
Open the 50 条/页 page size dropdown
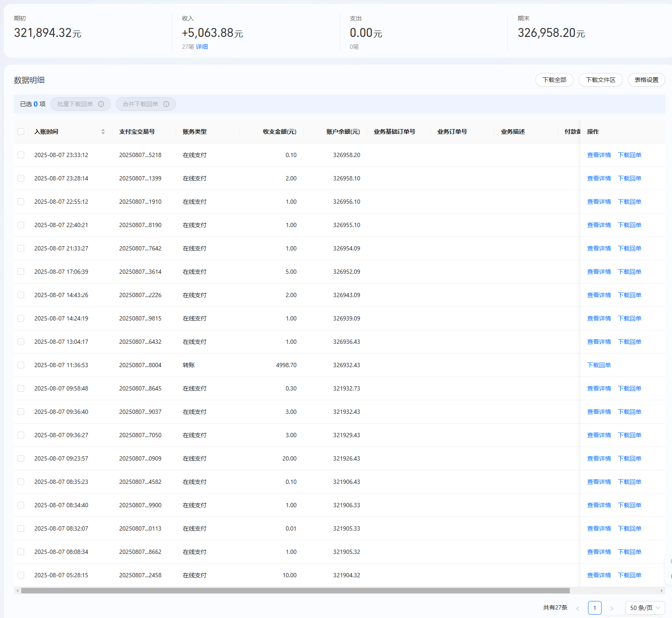click(x=645, y=608)
